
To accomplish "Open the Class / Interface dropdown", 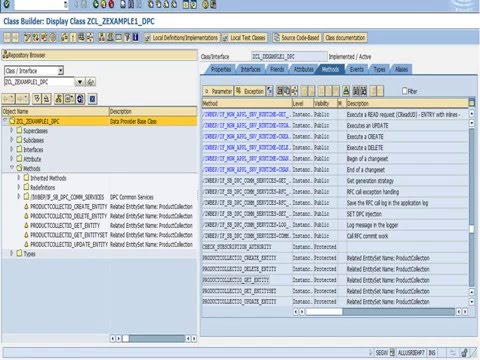I will click(60, 71).
